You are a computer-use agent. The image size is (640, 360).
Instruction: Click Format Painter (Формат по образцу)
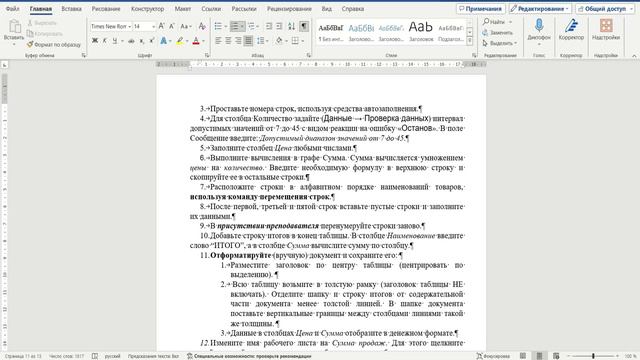point(53,44)
